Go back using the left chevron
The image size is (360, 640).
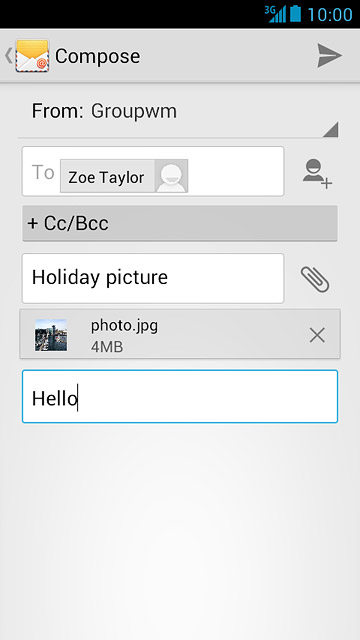(x=8, y=56)
